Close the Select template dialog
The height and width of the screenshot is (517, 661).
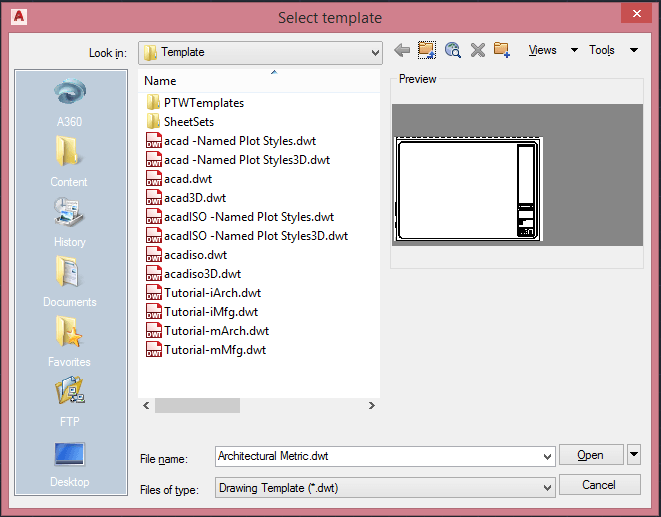tap(637, 13)
